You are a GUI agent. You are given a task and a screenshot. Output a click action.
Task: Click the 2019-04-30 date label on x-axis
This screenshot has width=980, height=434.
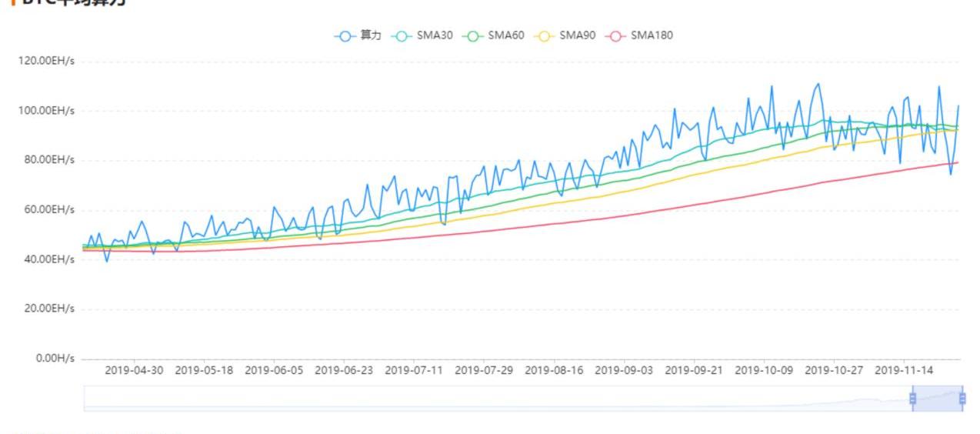[134, 370]
